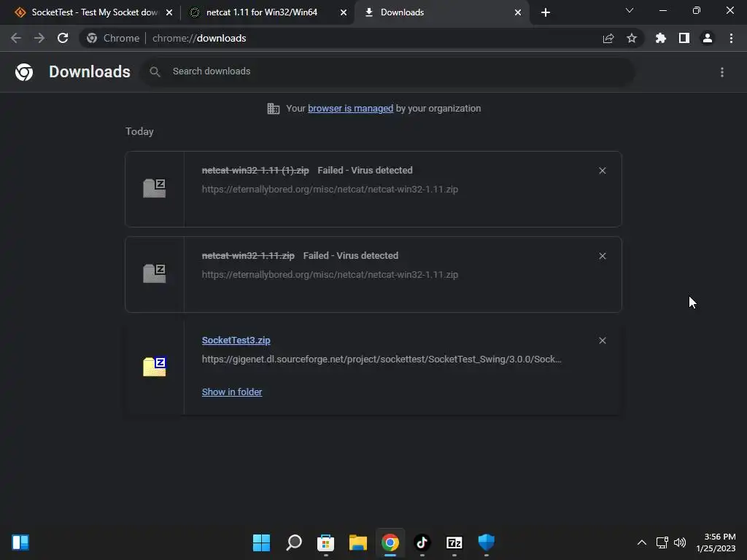Remove SocketTest3.zip from the list

602,341
